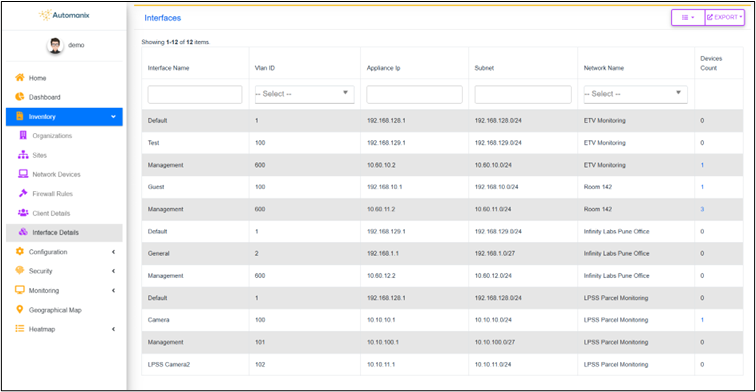
Task: Click Subnet column header
Action: click(484, 68)
